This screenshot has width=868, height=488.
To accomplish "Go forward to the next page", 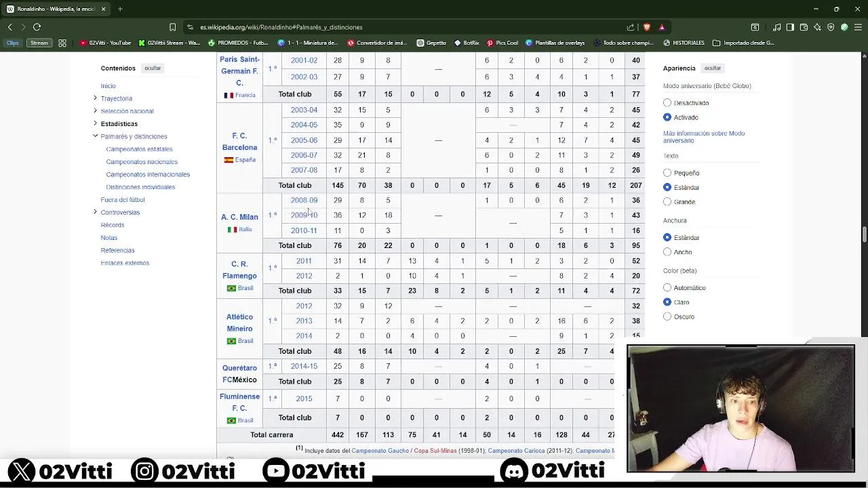I will (x=23, y=27).
